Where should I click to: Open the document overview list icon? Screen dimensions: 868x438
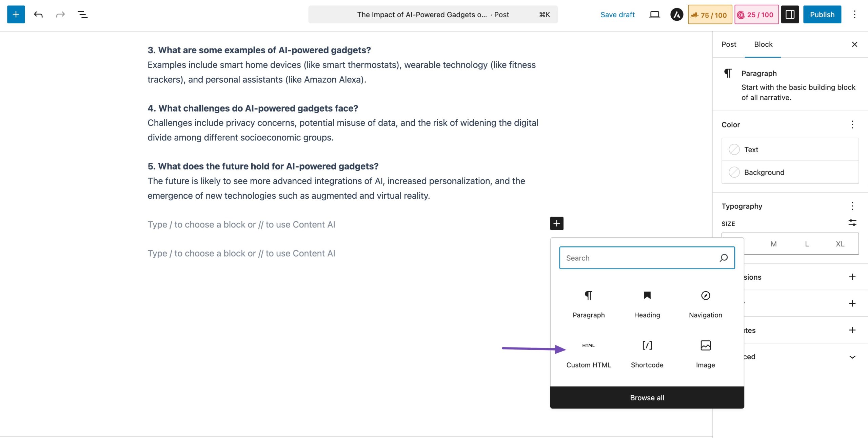point(82,15)
